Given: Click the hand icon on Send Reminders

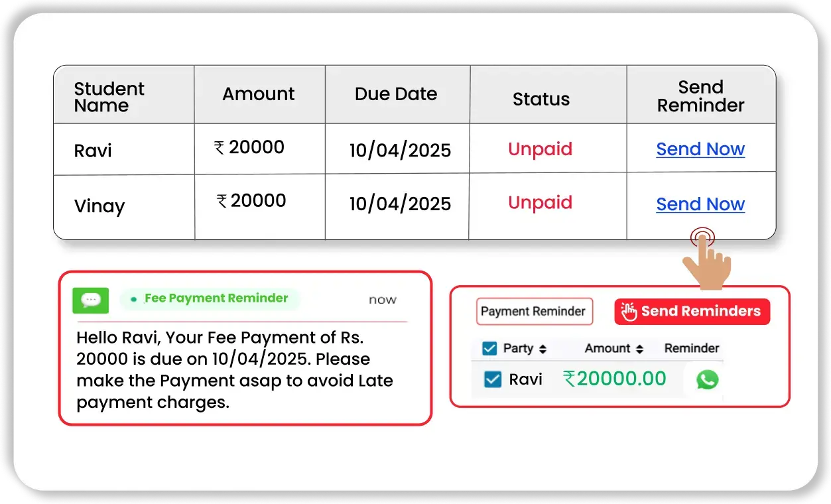Looking at the screenshot, I should [629, 312].
